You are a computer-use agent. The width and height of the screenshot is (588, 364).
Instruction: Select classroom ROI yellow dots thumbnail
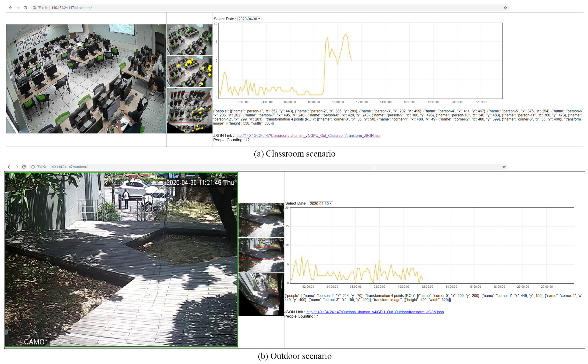point(190,71)
